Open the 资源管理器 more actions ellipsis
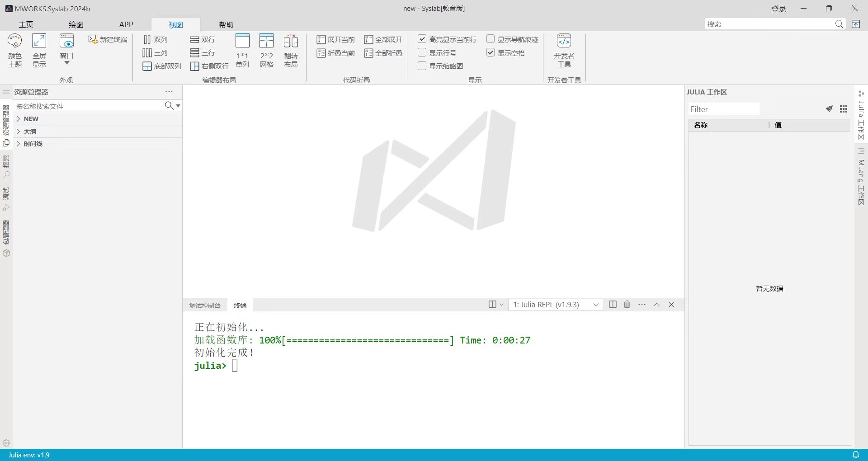The height and width of the screenshot is (461, 868). [x=169, y=92]
